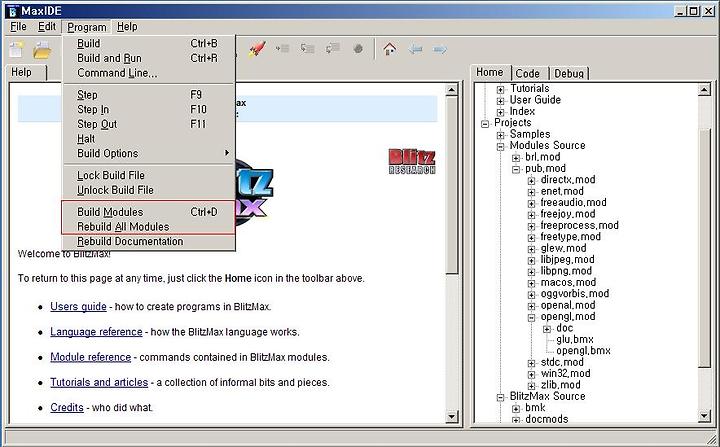The image size is (720, 447).
Task: Switch to the Debug tab
Action: coord(569,74)
